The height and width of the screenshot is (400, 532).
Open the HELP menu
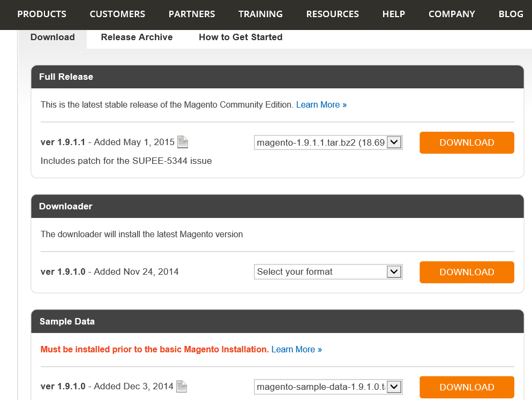(x=394, y=14)
